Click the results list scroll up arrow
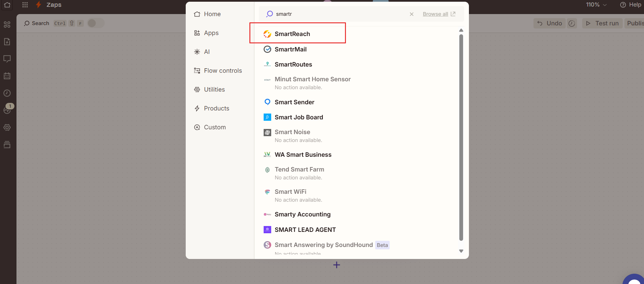644x284 pixels. click(x=461, y=30)
